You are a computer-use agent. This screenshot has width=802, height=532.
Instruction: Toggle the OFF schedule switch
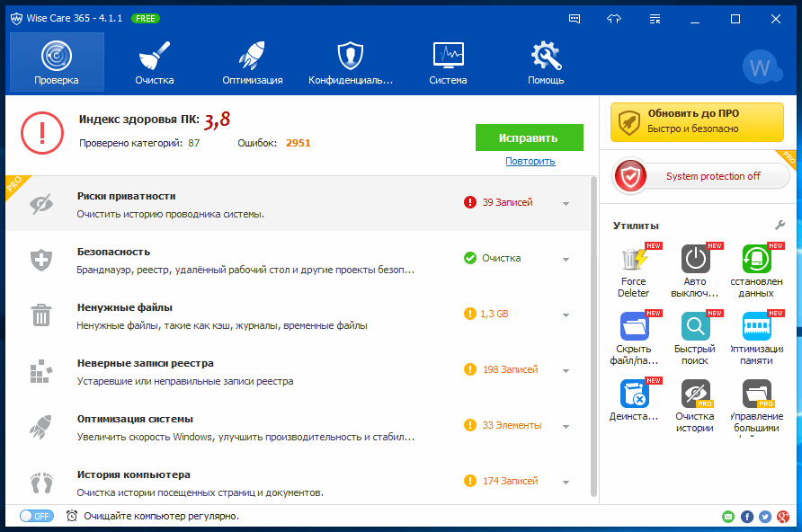pos(36,516)
